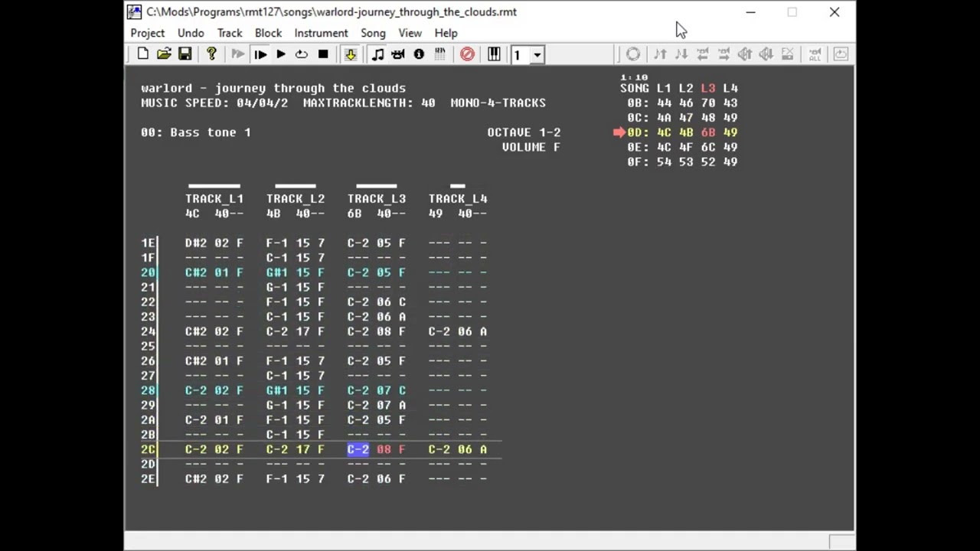The image size is (980, 551).
Task: Toggle the red prohibition circle icon
Action: click(x=467, y=54)
